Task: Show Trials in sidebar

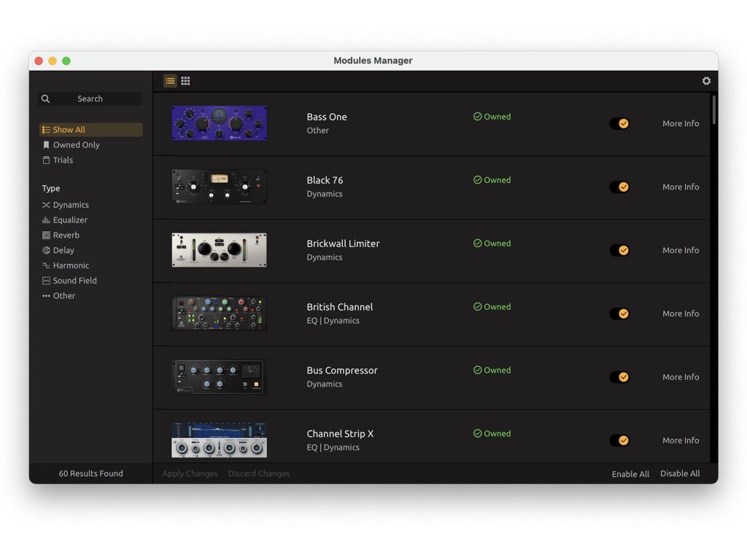Action: (63, 160)
